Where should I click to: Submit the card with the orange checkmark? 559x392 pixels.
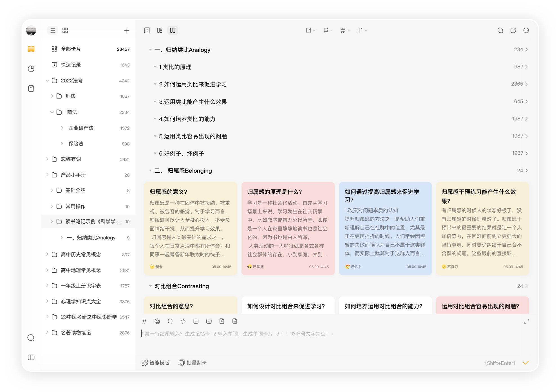526,363
